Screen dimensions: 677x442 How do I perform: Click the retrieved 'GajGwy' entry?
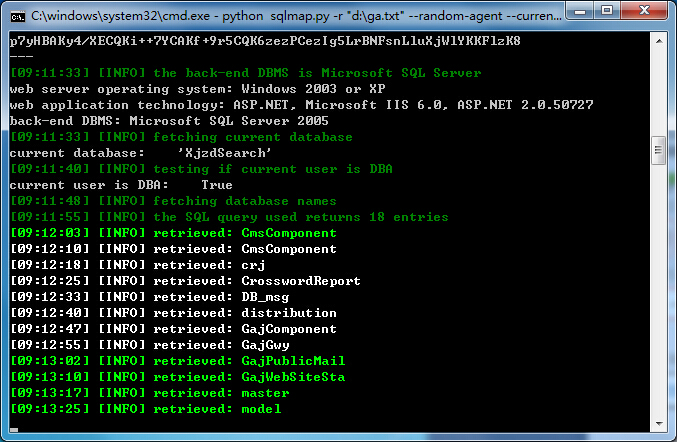(x=265, y=345)
